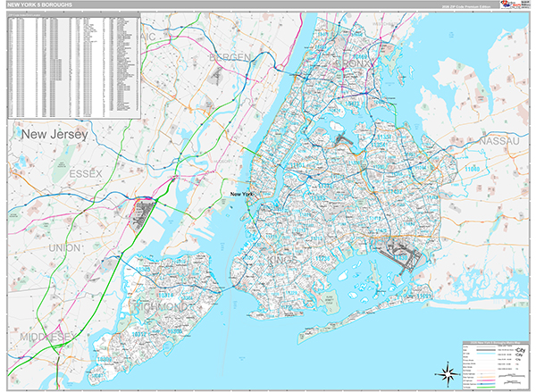
Task: Click the cyan ZIP code line in legend
Action: [x=486, y=354]
